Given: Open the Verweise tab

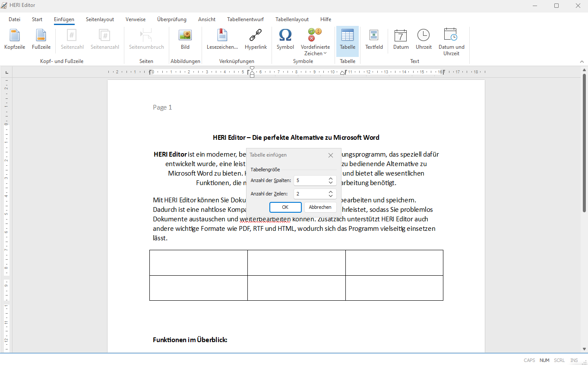Looking at the screenshot, I should pyautogui.click(x=136, y=19).
